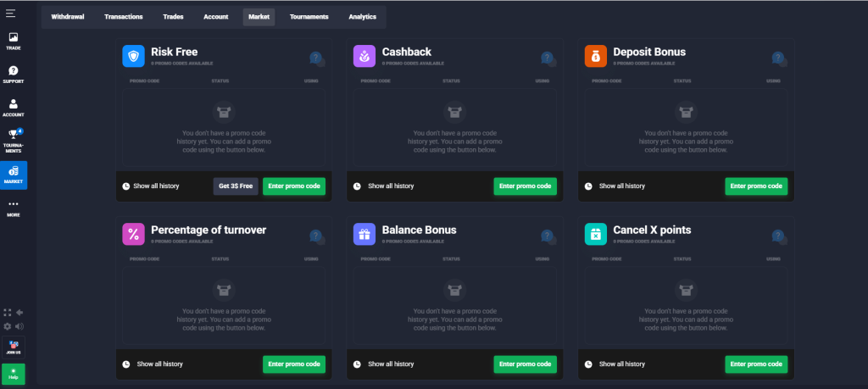Screen dimensions: 868x389
Task: Open Support from the sidebar
Action: point(14,75)
